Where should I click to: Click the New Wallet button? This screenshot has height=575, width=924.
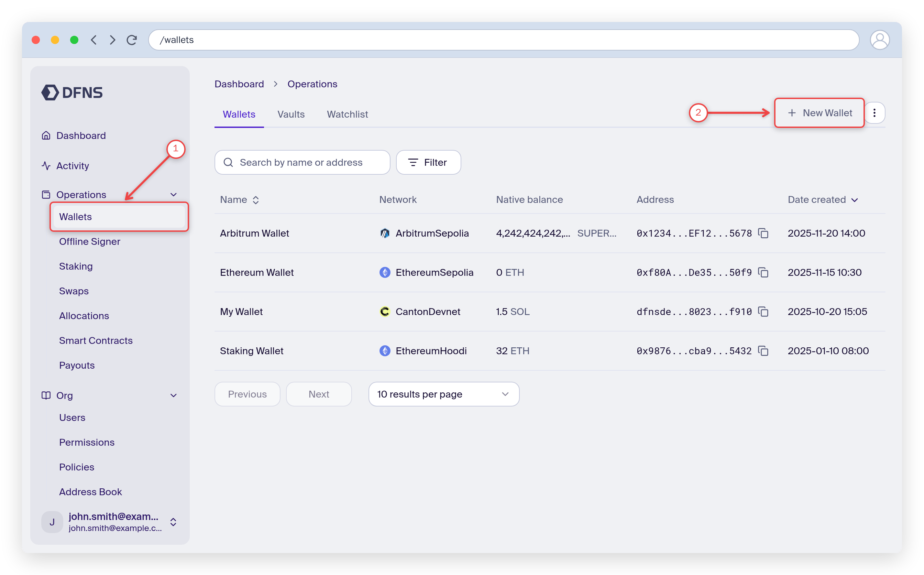(x=819, y=113)
